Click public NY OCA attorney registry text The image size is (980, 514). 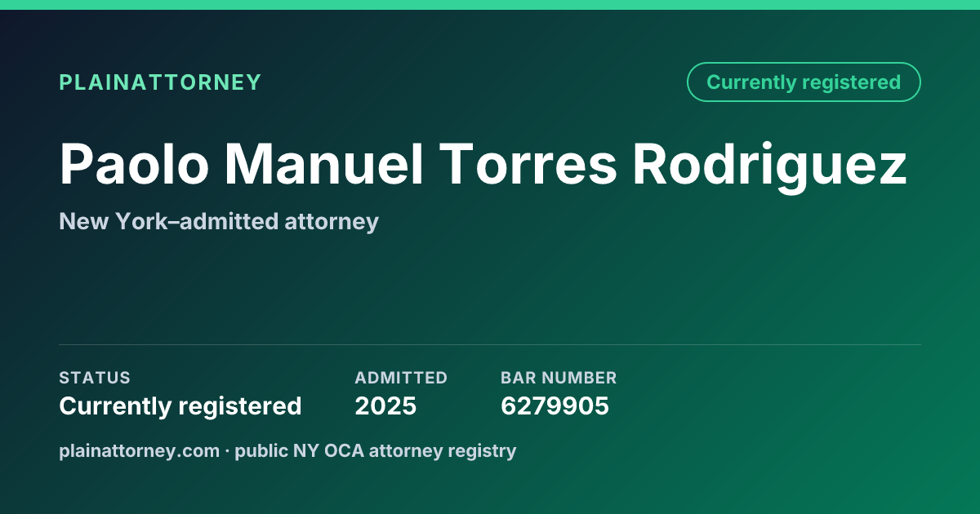[376, 450]
